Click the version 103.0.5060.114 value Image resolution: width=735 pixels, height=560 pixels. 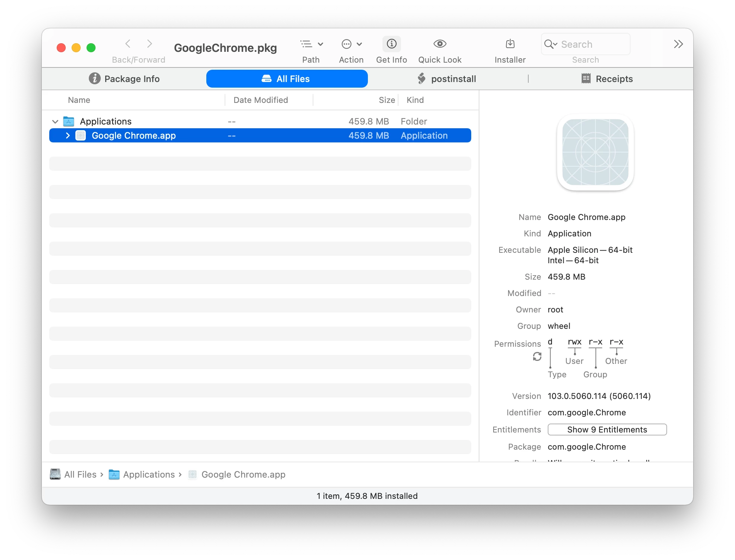pyautogui.click(x=599, y=396)
